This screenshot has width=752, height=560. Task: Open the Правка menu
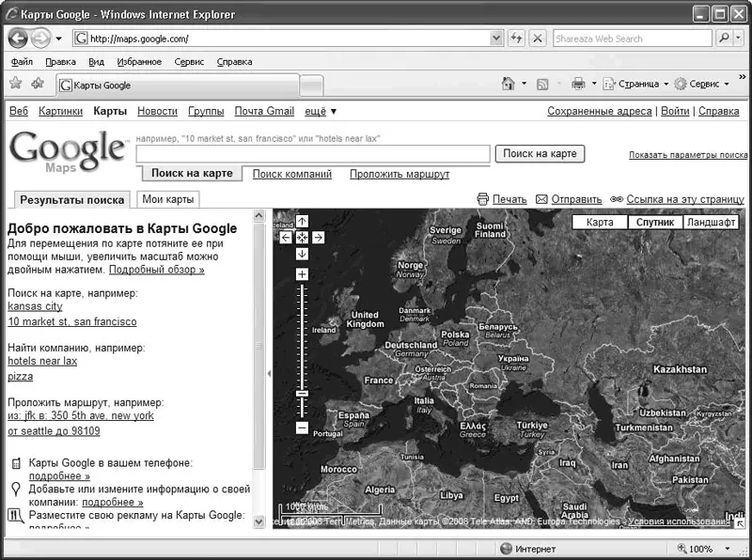click(x=60, y=62)
